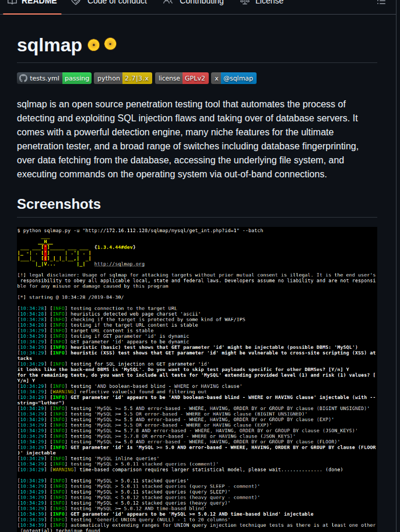400x532 pixels.
Task: Click the {1.3.4.44#dev} version text
Action: [x=115, y=247]
